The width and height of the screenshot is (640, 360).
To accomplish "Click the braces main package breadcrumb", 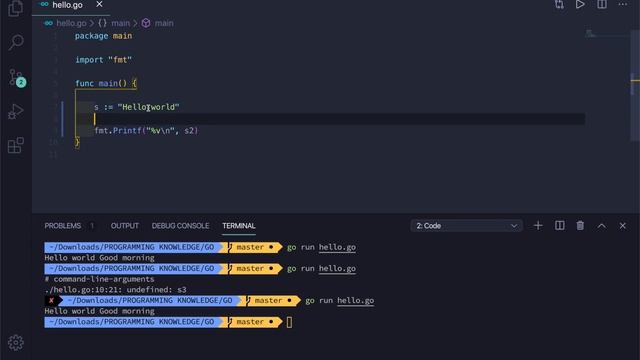I will [x=114, y=23].
